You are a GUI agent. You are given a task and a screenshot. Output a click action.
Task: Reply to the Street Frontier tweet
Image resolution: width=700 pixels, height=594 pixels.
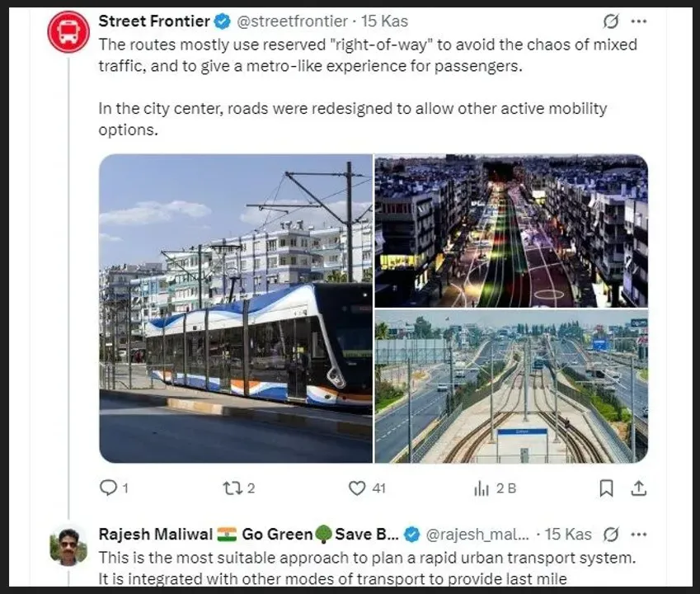coord(108,488)
